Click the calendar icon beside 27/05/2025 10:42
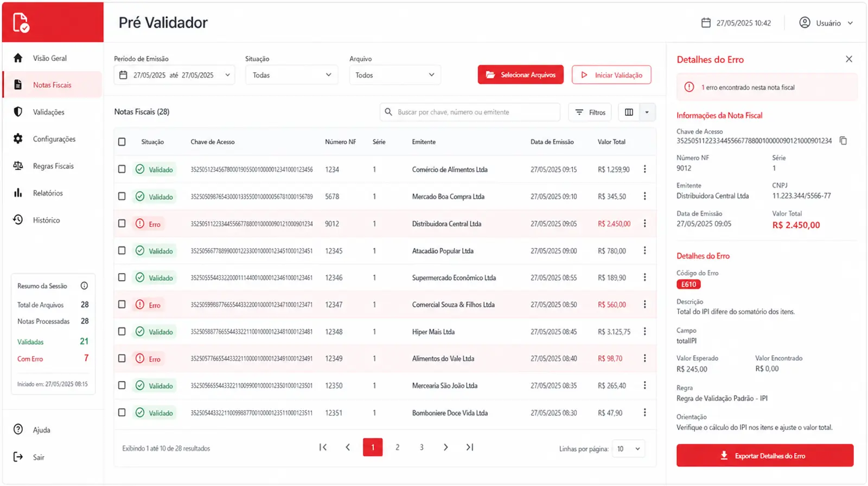This screenshot has width=868, height=486. tap(706, 23)
